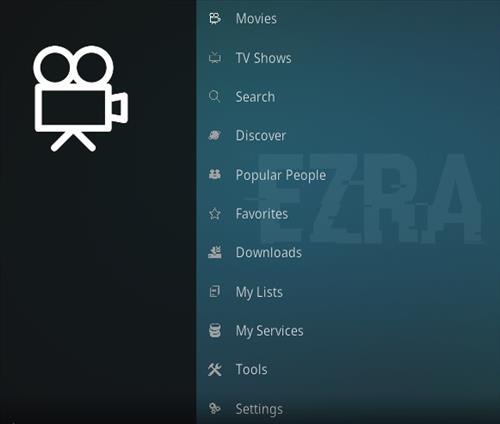
Task: Open the My Services label
Action: click(x=269, y=331)
